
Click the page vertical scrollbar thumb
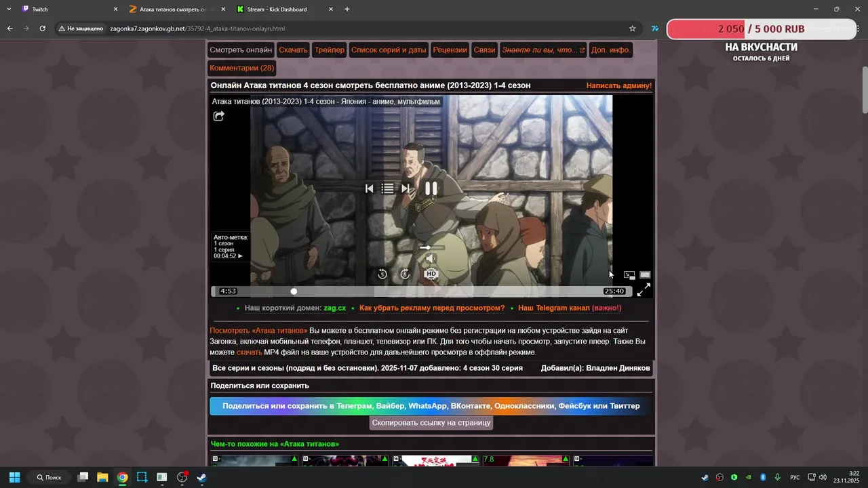pyautogui.click(x=865, y=90)
